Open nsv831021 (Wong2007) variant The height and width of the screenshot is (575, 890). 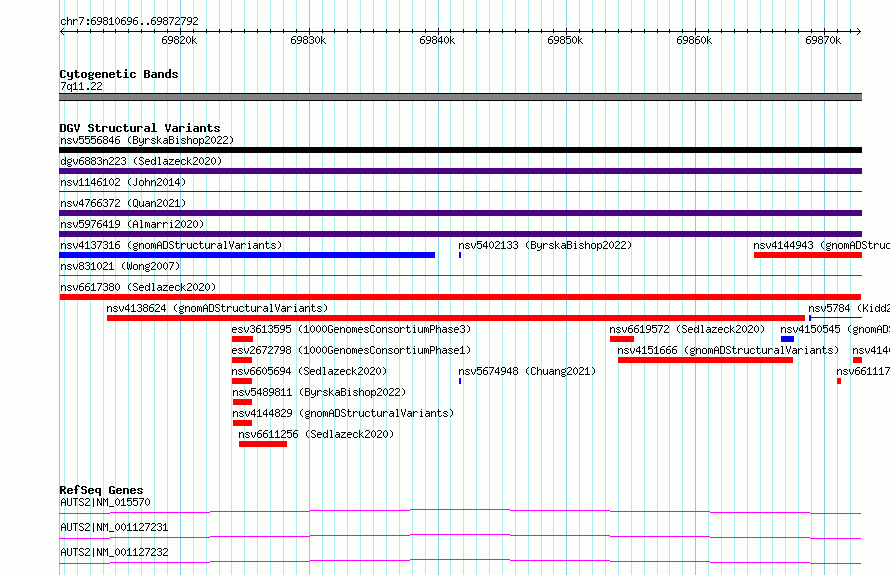(x=120, y=266)
